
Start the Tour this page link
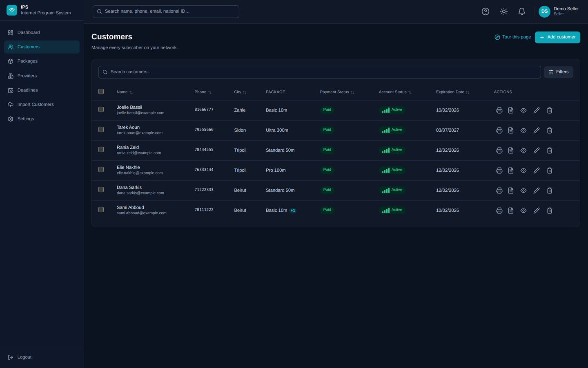(513, 37)
